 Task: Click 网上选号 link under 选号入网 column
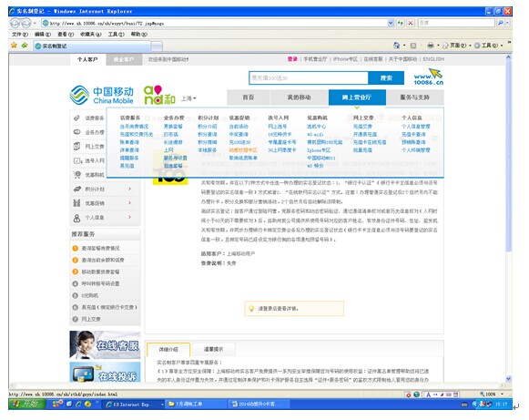pyautogui.click(x=278, y=127)
